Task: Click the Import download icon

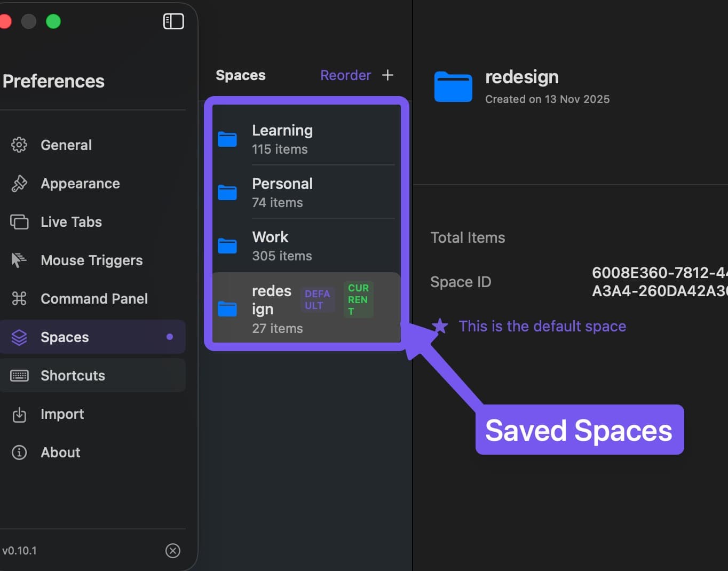Action: [x=19, y=414]
